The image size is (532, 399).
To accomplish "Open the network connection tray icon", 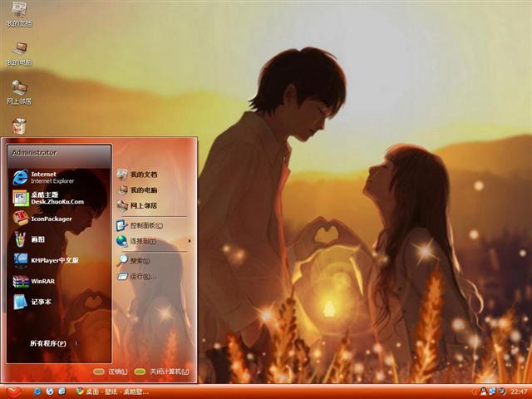I will (492, 392).
